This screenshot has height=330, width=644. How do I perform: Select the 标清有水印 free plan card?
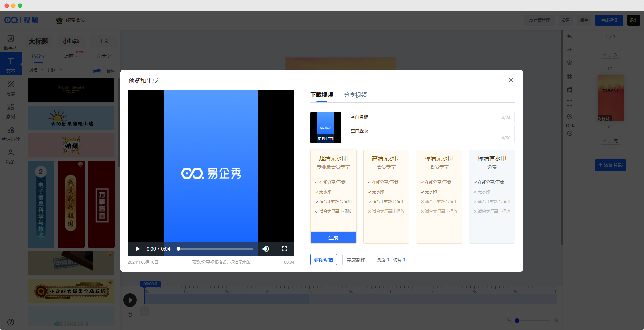pyautogui.click(x=492, y=196)
